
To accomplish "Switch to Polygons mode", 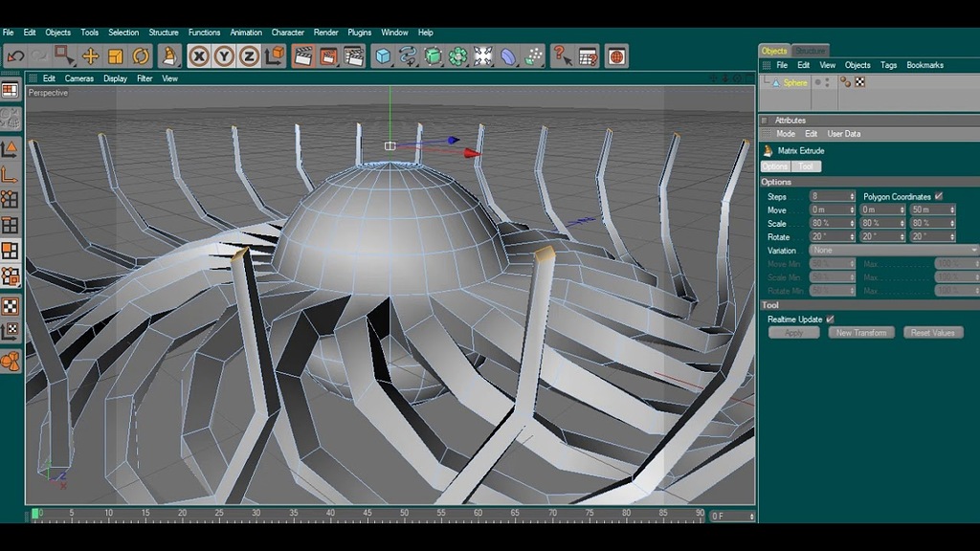I will 10,251.
